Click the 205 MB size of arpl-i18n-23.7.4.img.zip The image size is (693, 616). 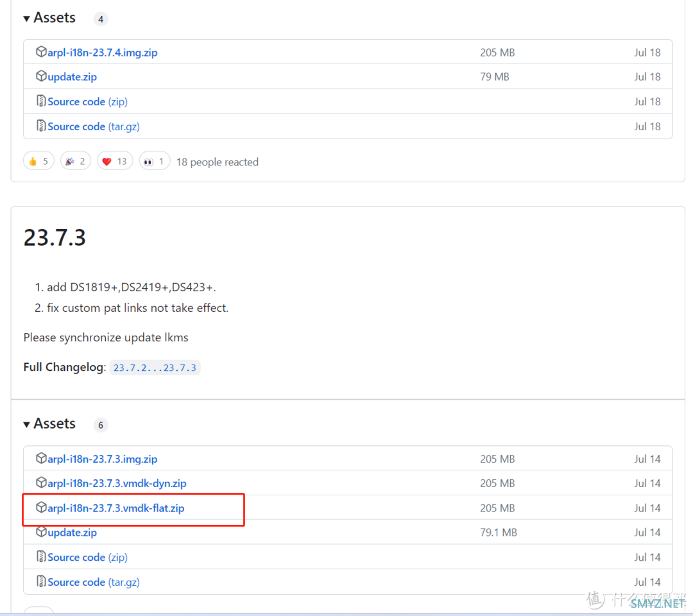[x=497, y=53]
